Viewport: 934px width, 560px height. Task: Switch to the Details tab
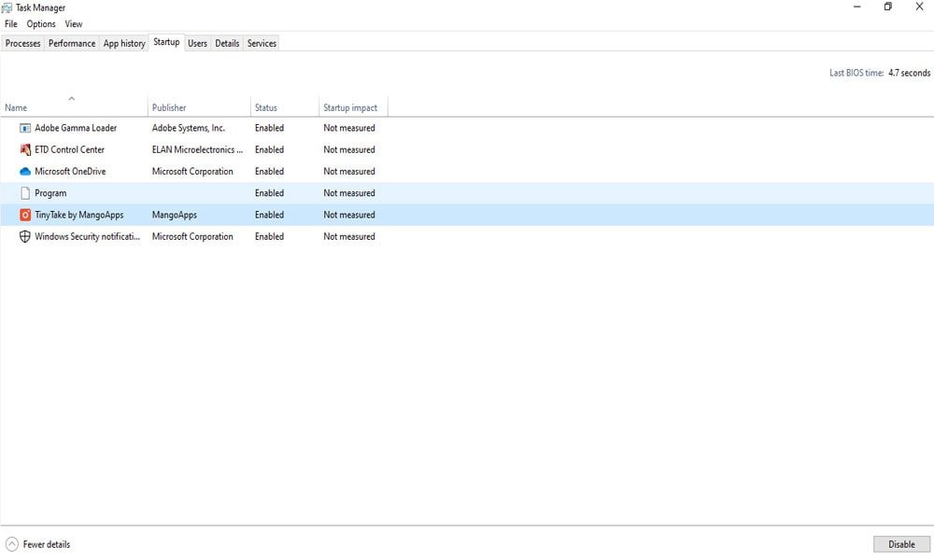pos(227,44)
